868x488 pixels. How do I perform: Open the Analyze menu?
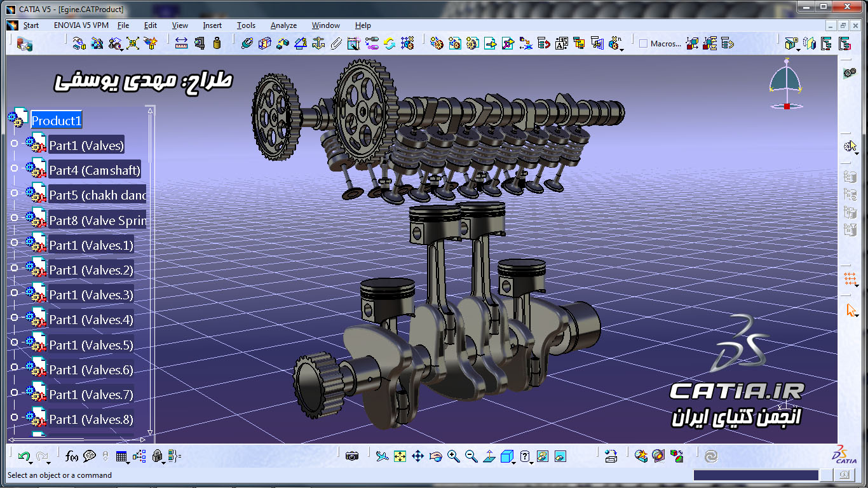(283, 25)
